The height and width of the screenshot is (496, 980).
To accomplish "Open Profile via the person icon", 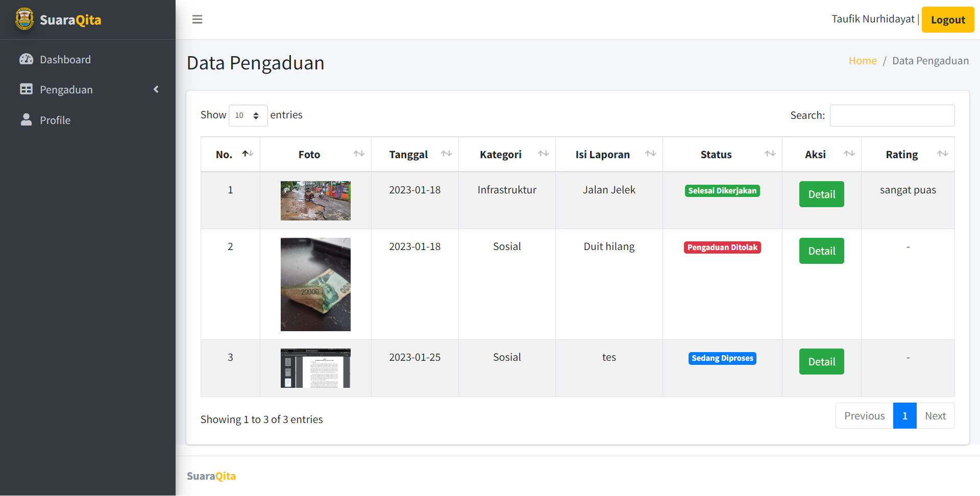I will 26,120.
